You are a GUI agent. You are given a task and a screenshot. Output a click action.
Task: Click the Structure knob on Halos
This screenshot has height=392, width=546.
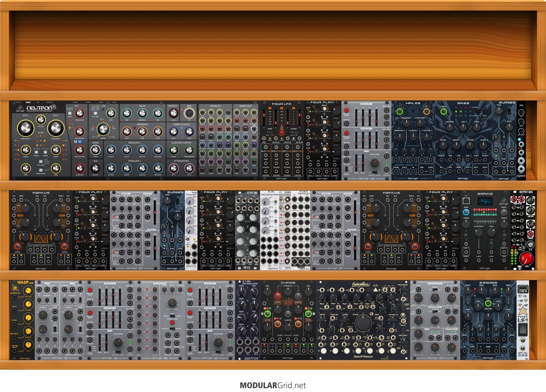[420, 124]
